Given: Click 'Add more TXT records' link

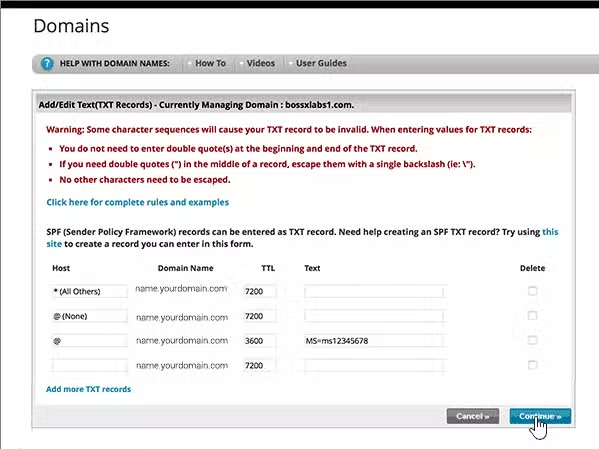Looking at the screenshot, I should (x=88, y=389).
